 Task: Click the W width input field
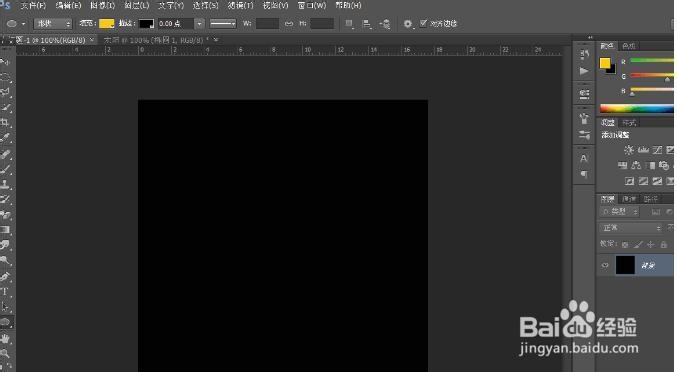pos(267,24)
